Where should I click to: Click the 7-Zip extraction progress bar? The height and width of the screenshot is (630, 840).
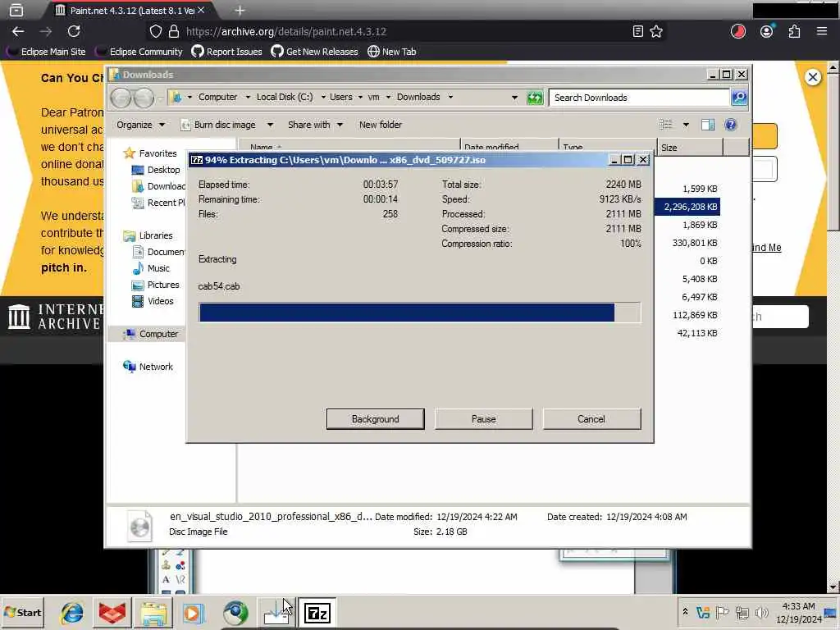(x=419, y=313)
